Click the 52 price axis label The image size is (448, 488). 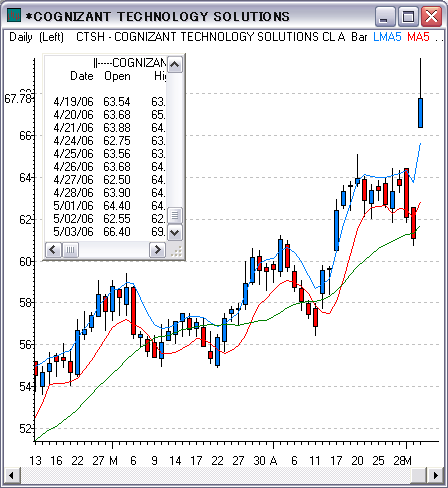[x=25, y=429]
